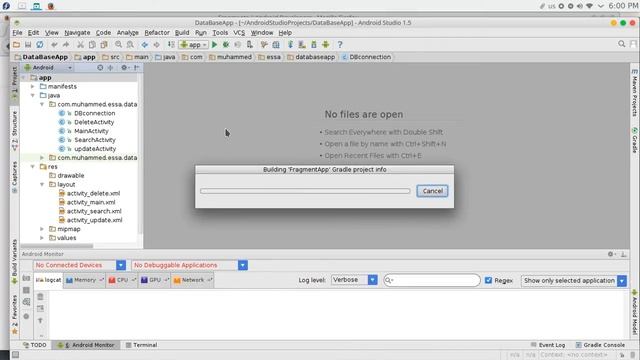Screen dimensions: 640x360
Task: Click the DataBaseApp breadcrumb
Action: 41,57
